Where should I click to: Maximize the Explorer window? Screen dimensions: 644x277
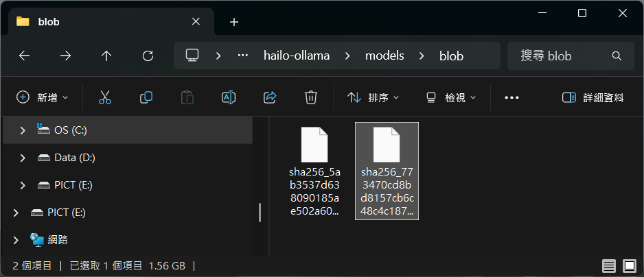(x=582, y=13)
